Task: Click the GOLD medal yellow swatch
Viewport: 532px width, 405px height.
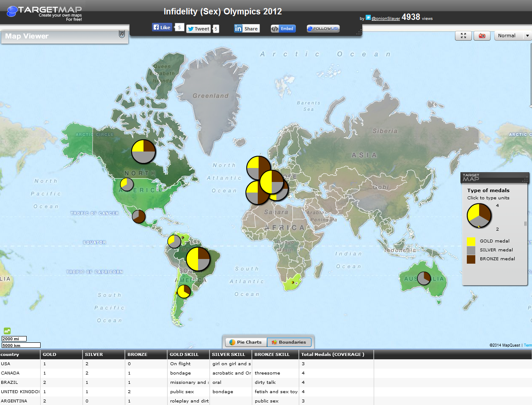Action: click(471, 242)
